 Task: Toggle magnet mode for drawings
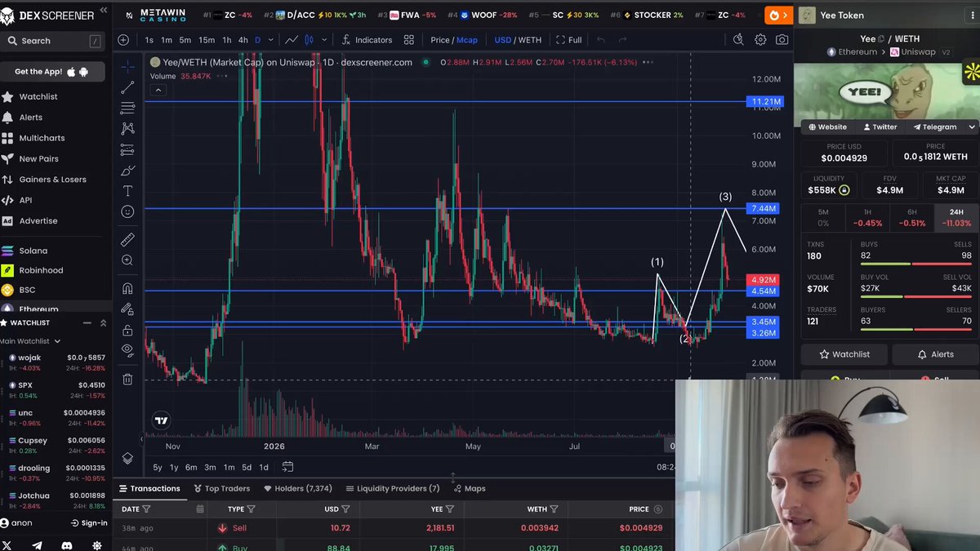click(128, 288)
